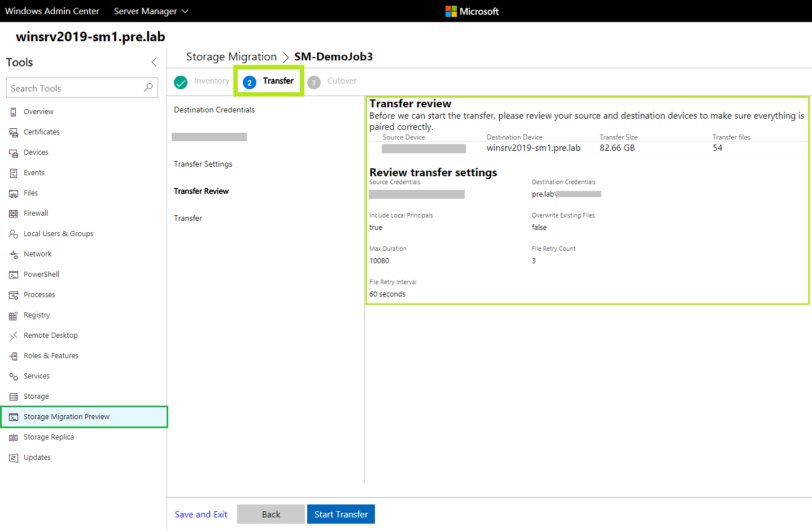Click the Registry icon in sidebar
812x531 pixels.
[x=14, y=315]
